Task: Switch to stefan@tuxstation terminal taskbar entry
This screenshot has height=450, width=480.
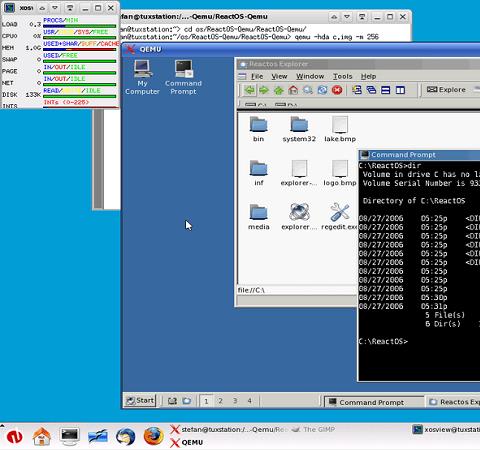Action: pyautogui.click(x=228, y=430)
